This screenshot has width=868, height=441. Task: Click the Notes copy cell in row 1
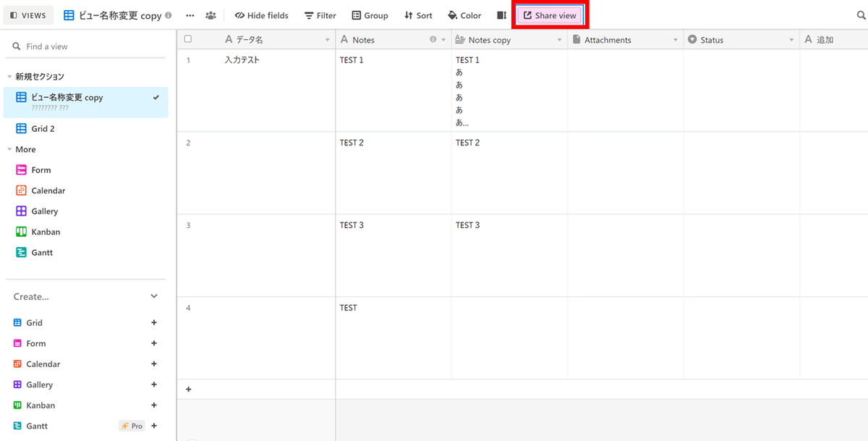pos(509,91)
